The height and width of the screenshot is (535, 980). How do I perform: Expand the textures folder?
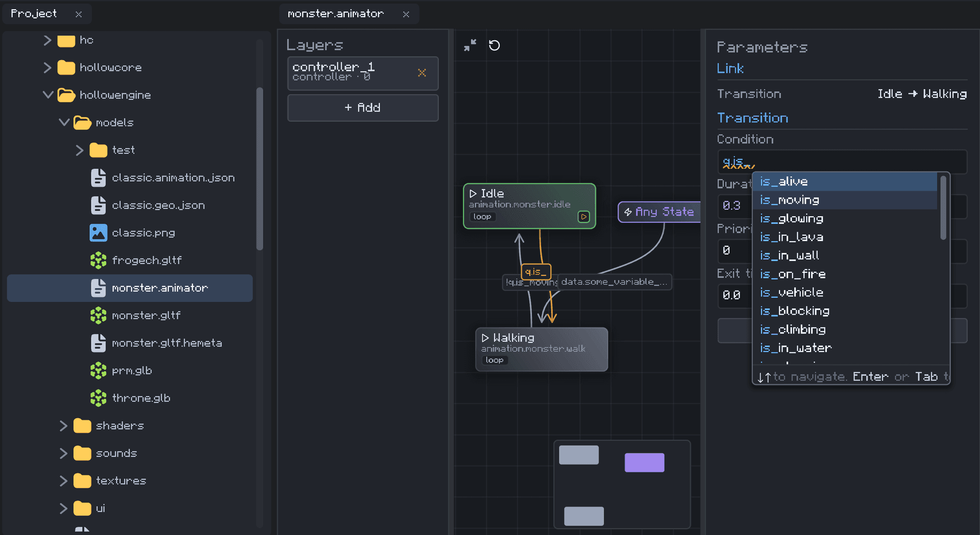click(63, 481)
